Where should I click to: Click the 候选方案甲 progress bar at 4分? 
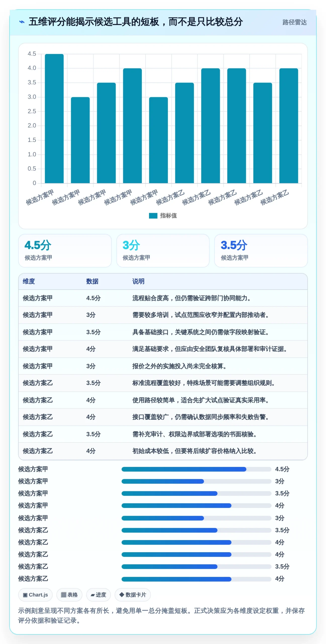[196, 505]
